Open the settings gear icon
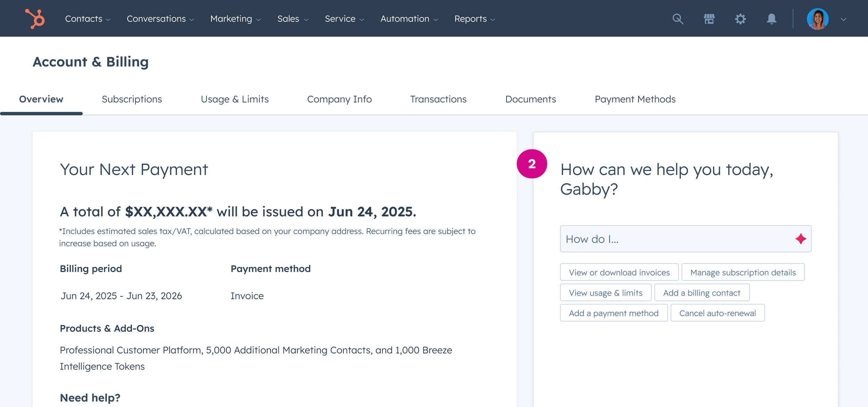 click(x=740, y=19)
